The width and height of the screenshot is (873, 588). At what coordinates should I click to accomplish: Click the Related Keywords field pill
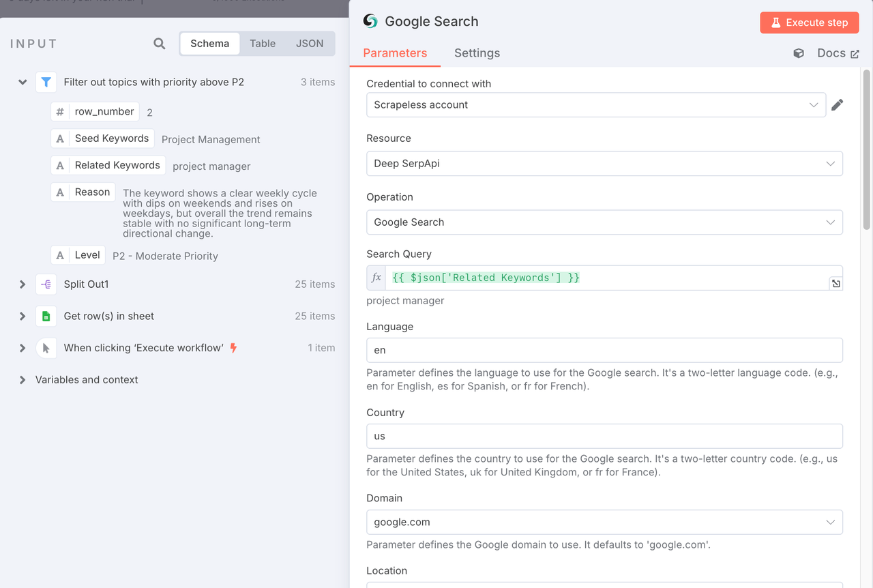point(108,165)
